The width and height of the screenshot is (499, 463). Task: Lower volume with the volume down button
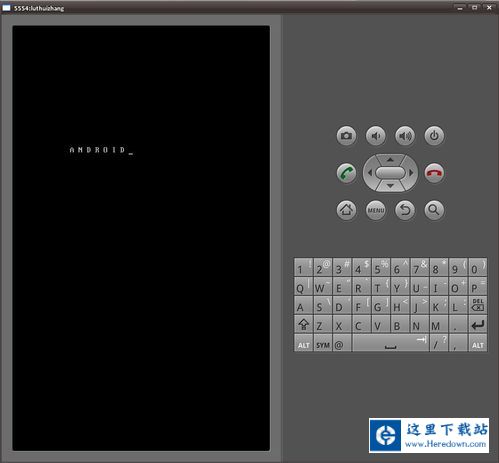[x=376, y=136]
